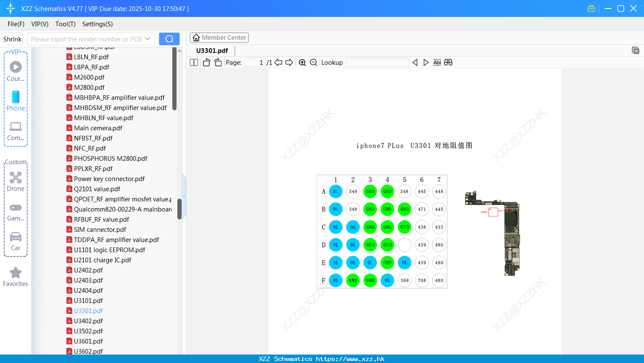Screen dimensions: 644x363
Task: Open NFC_RF.pdf
Action: tap(86, 148)
